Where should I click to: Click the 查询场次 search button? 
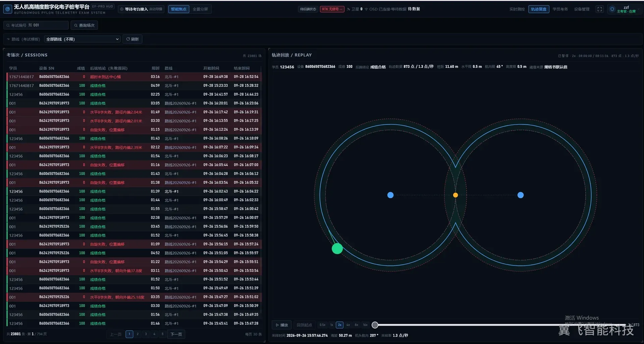(84, 25)
